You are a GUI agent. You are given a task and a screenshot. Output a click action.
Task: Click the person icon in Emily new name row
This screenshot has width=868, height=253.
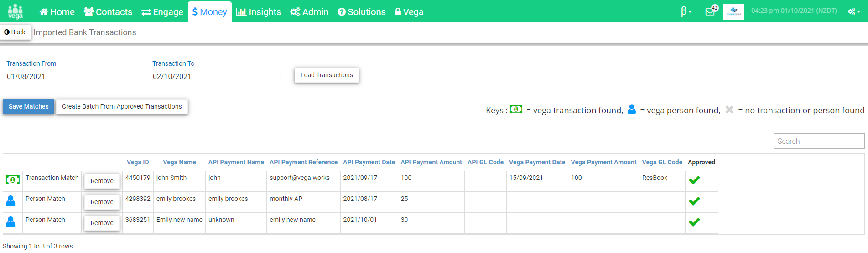11,222
